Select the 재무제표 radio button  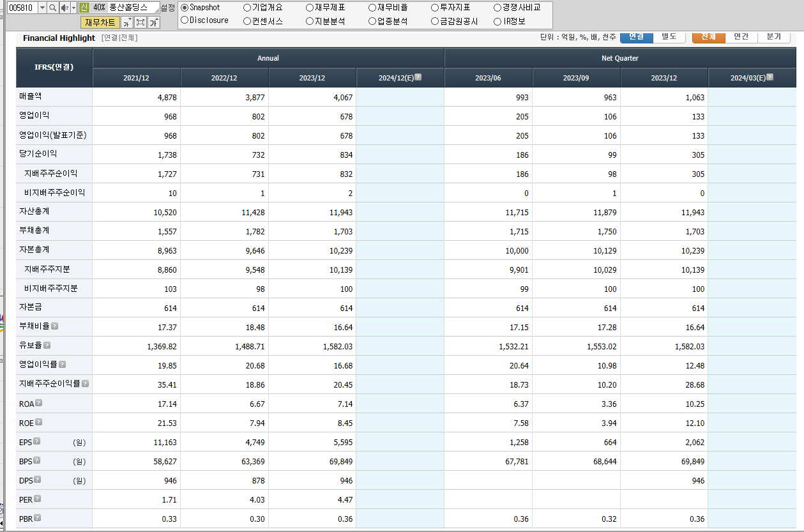pyautogui.click(x=310, y=8)
